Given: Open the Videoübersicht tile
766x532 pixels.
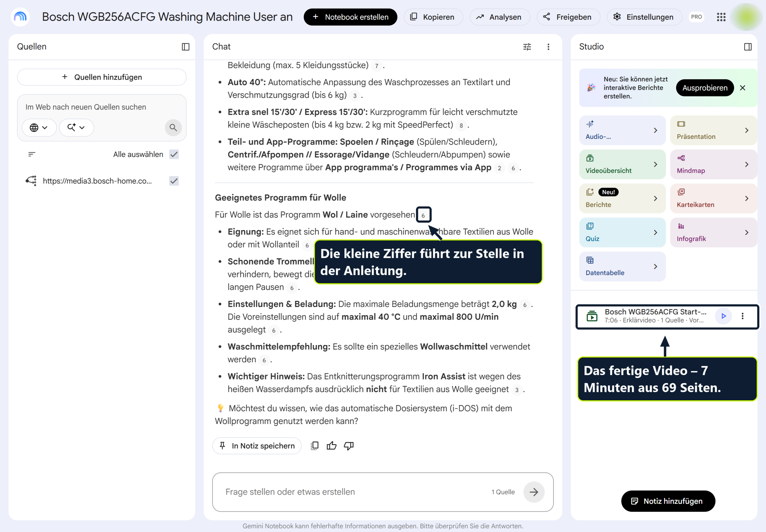Looking at the screenshot, I should click(622, 164).
